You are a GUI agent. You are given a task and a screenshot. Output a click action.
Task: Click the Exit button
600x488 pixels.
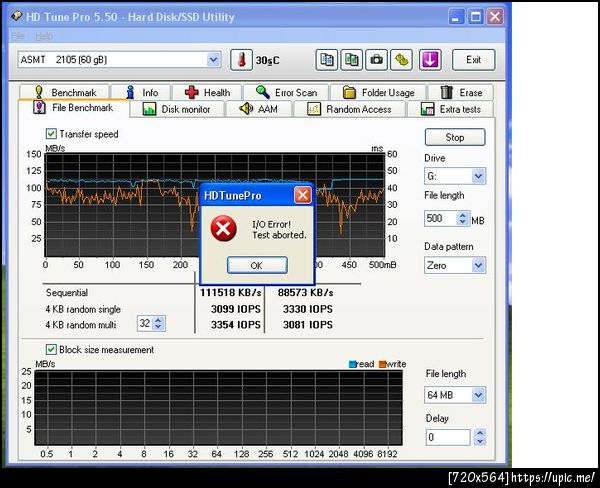pyautogui.click(x=473, y=60)
